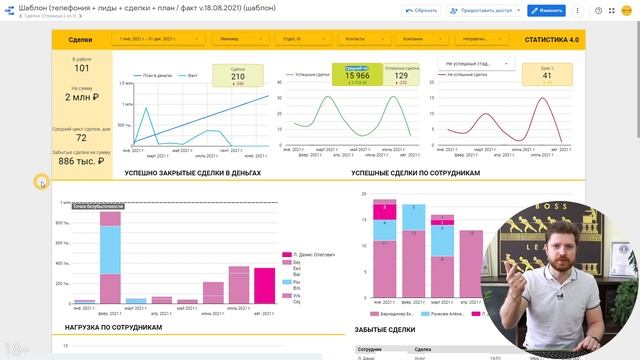
Task: Click the Data Studio logo icon
Action: click(x=9, y=10)
